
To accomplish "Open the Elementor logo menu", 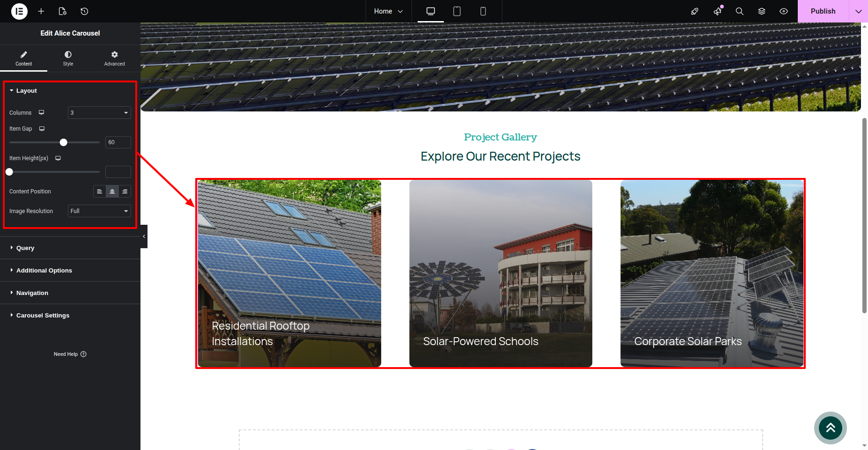I will click(x=19, y=11).
